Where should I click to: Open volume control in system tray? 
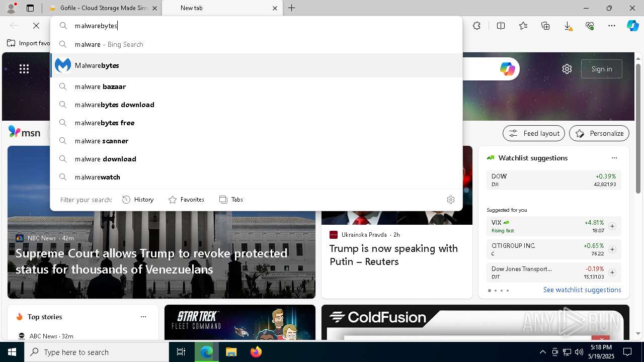(579, 352)
